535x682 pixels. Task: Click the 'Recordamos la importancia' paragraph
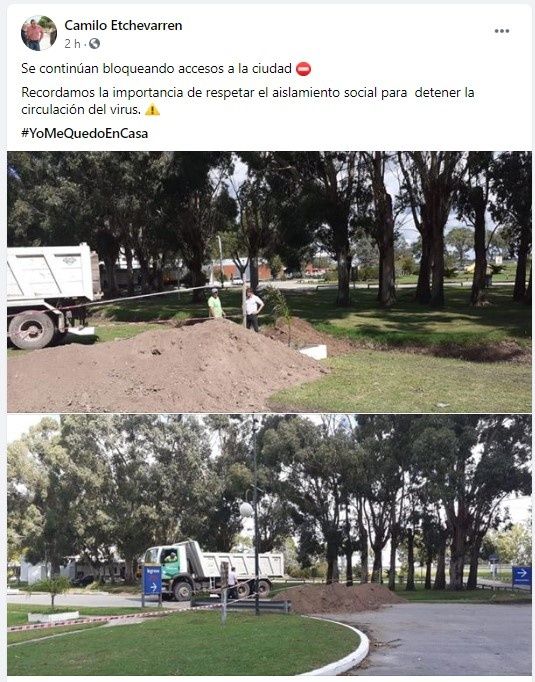pyautogui.click(x=247, y=101)
